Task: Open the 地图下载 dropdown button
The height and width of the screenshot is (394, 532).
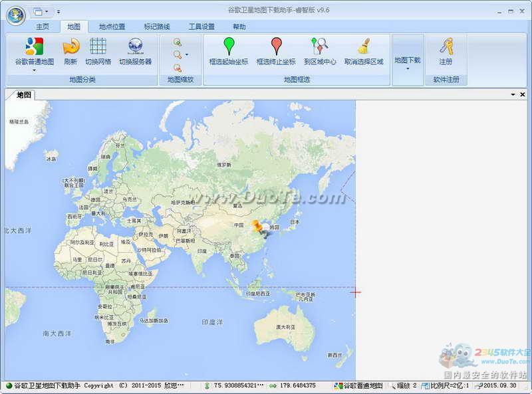Action: 408,60
